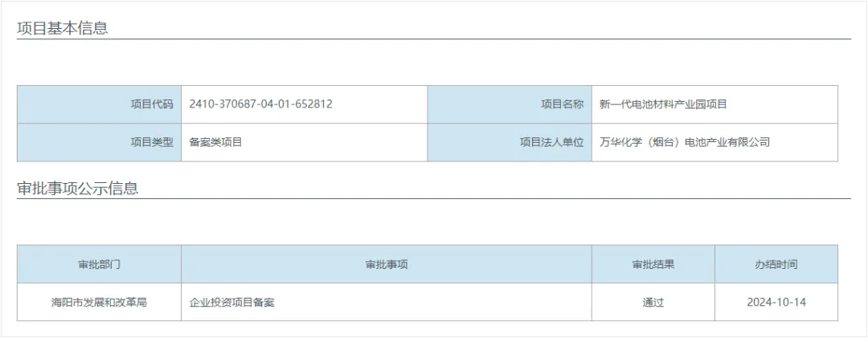Select the 企业投资项目备案 approval item cell
This screenshot has width=868, height=338.
coord(387,302)
